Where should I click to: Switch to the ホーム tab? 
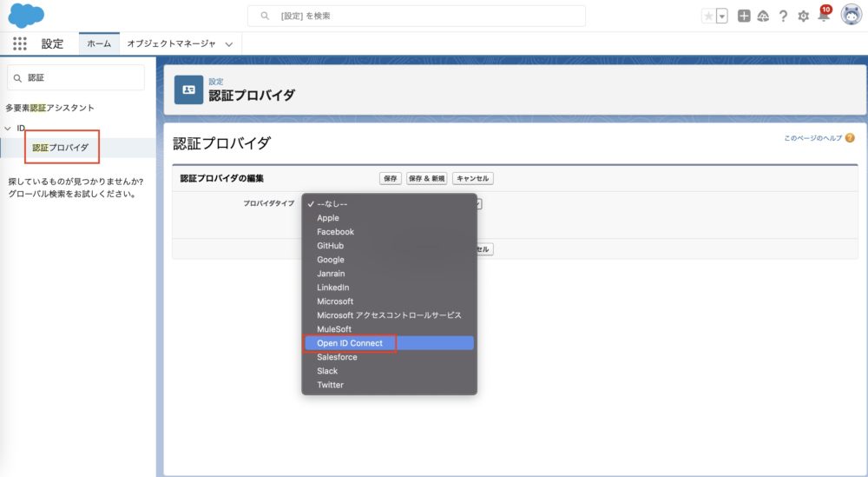pyautogui.click(x=99, y=43)
